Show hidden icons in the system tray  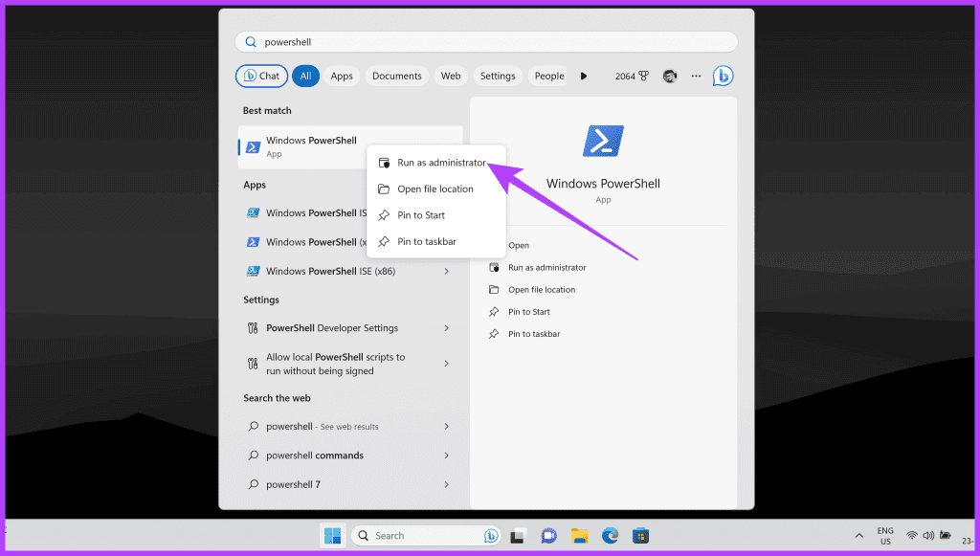859,535
